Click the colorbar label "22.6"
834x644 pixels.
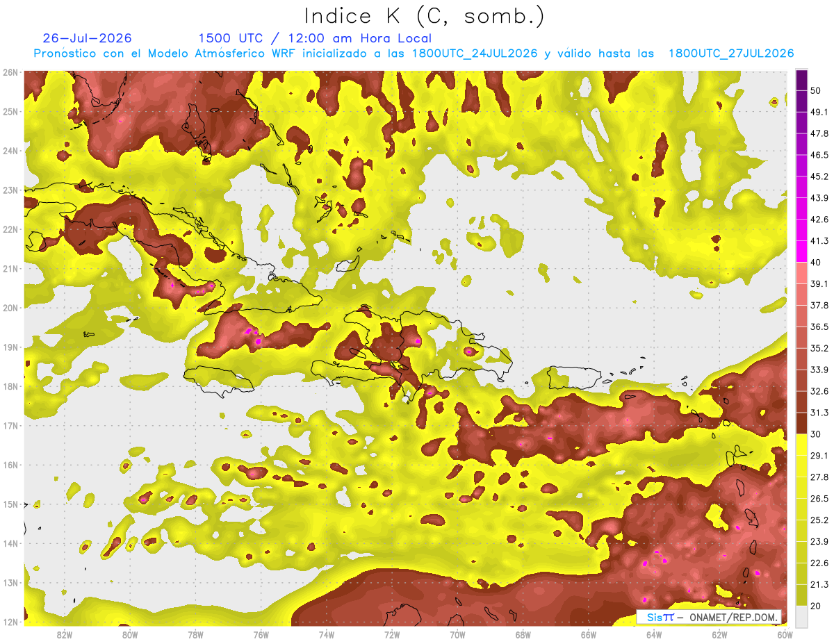(819, 563)
